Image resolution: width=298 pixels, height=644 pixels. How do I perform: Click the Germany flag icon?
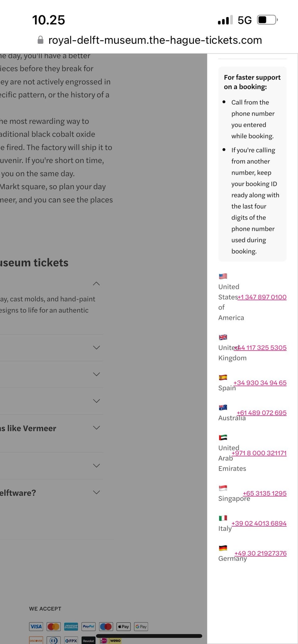(x=223, y=548)
